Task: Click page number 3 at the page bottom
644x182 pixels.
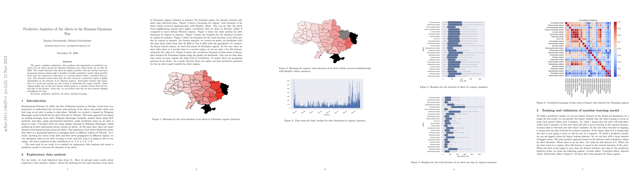Action: 325,169
